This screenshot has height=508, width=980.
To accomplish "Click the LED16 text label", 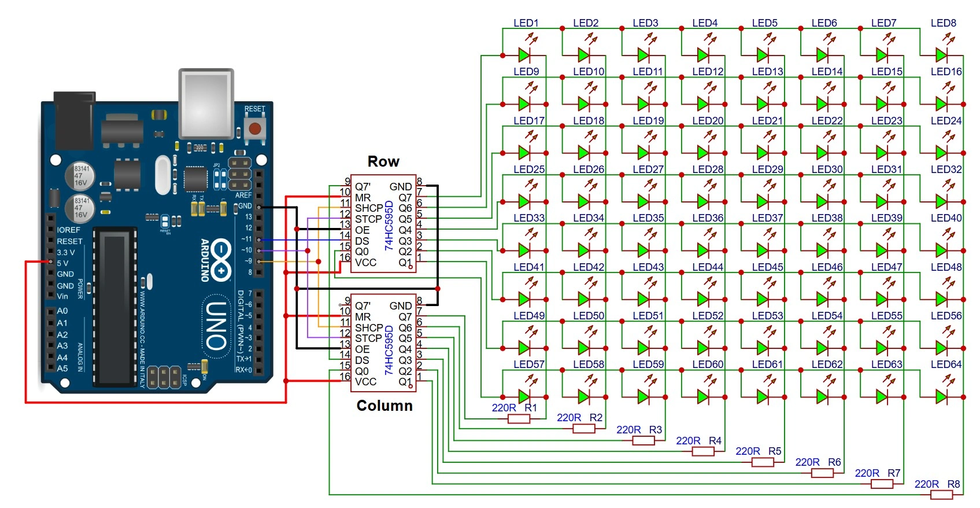I will click(x=946, y=72).
